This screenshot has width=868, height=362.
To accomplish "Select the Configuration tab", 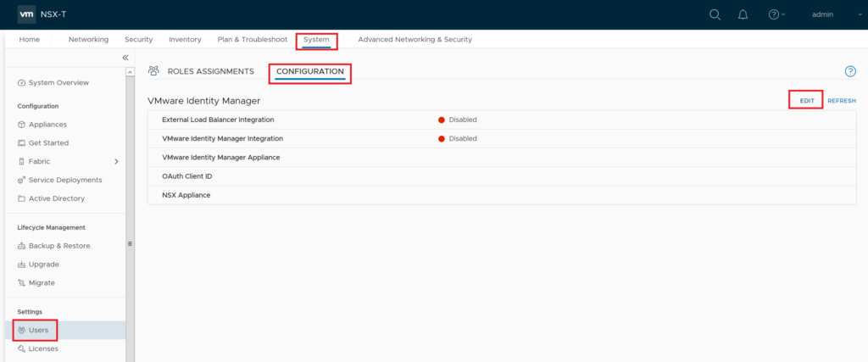I will (x=310, y=71).
